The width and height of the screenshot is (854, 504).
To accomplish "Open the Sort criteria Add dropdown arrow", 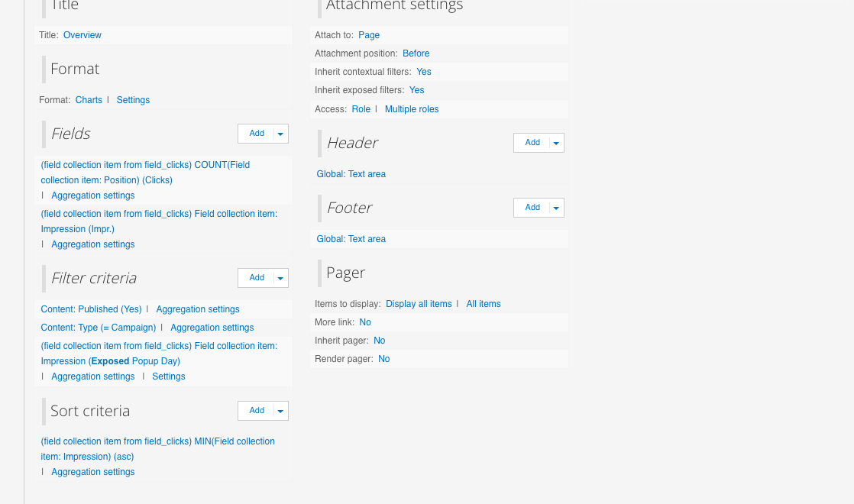I will click(281, 410).
